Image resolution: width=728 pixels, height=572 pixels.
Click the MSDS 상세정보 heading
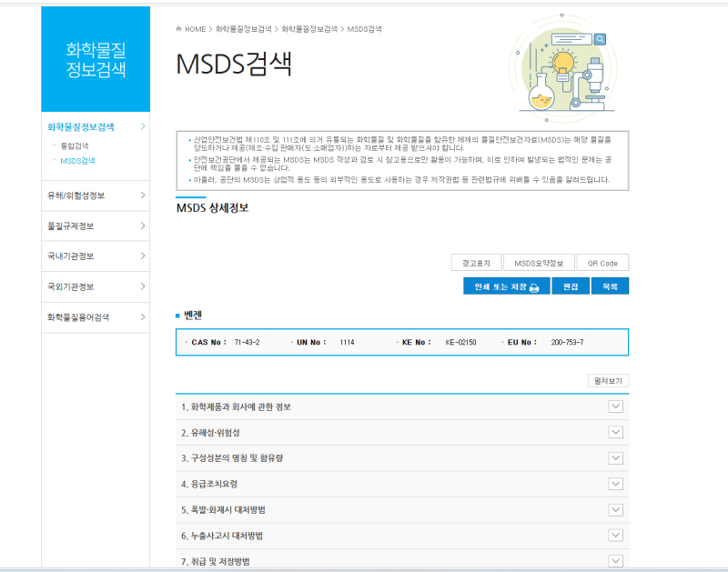pyautogui.click(x=212, y=208)
